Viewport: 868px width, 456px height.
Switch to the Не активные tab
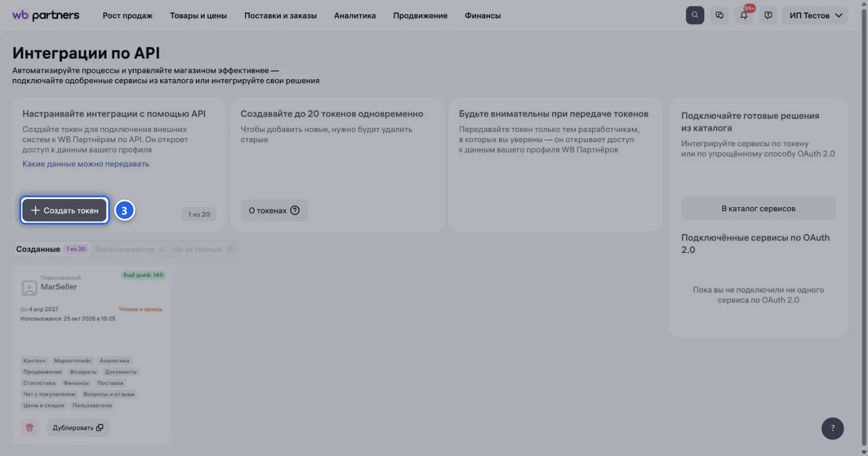(203, 249)
